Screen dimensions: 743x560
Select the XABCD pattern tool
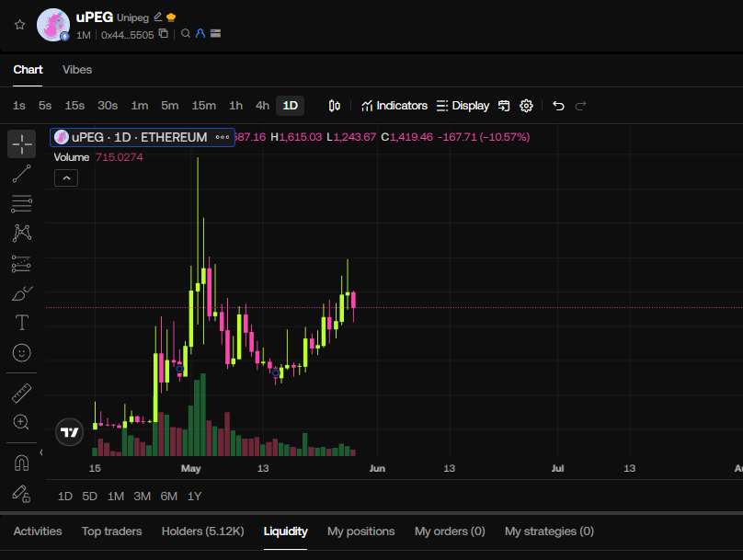[x=22, y=233]
